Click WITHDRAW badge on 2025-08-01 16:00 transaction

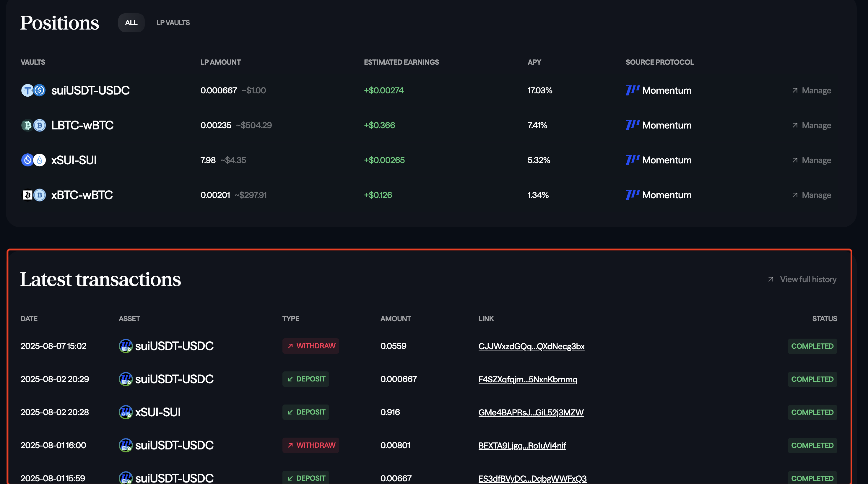tap(310, 445)
